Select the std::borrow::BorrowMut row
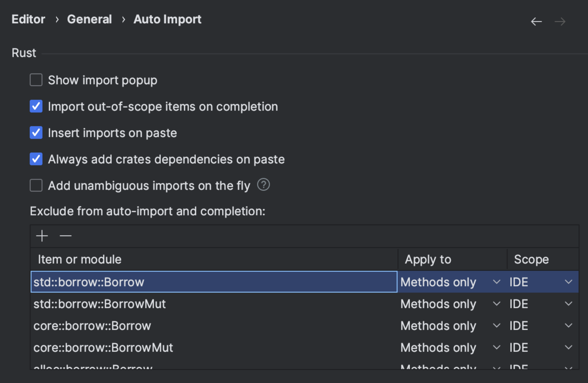The height and width of the screenshot is (383, 588). pyautogui.click(x=182, y=304)
